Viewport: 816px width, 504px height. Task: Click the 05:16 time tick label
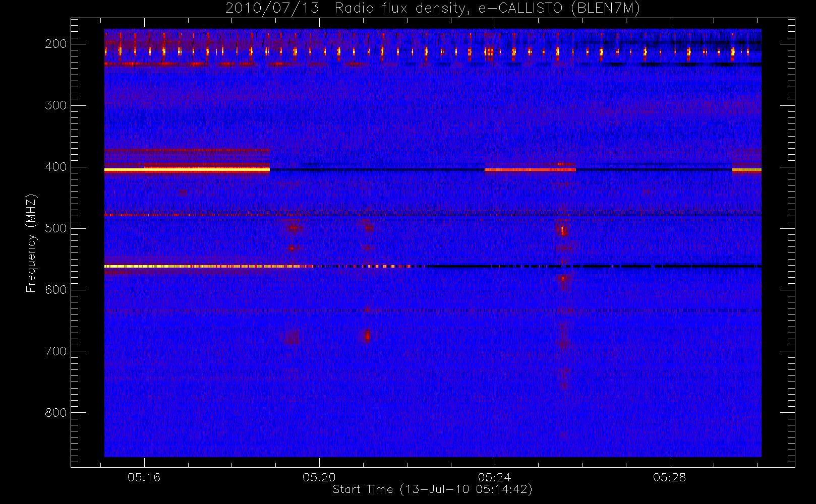coord(144,477)
